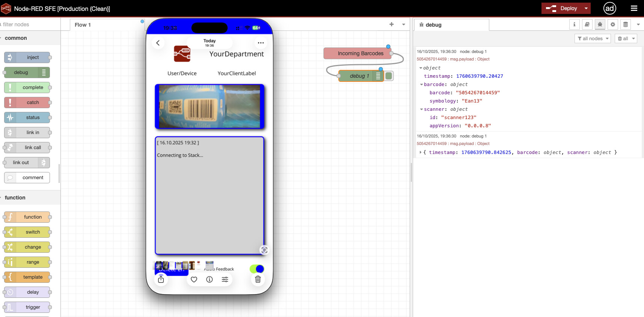Select the debug sidebar tab
This screenshot has height=317, width=644.
coord(452,25)
